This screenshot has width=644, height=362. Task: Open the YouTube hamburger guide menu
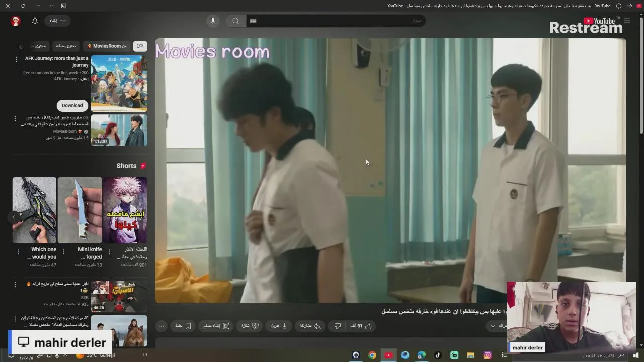click(627, 21)
